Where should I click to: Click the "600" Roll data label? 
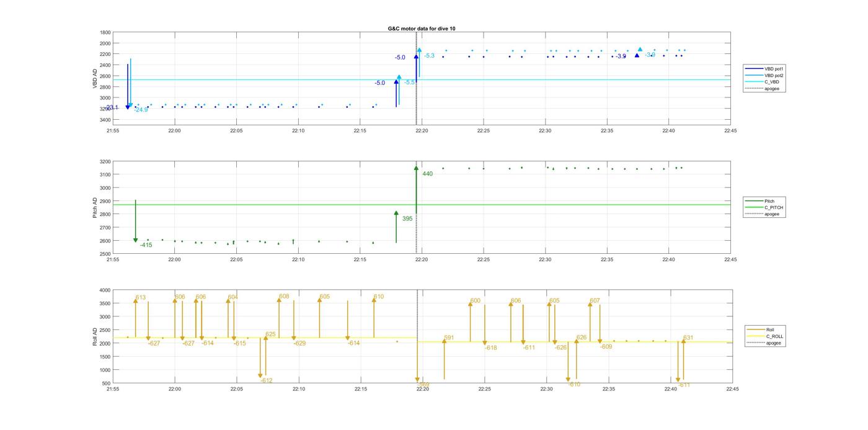tap(476, 300)
